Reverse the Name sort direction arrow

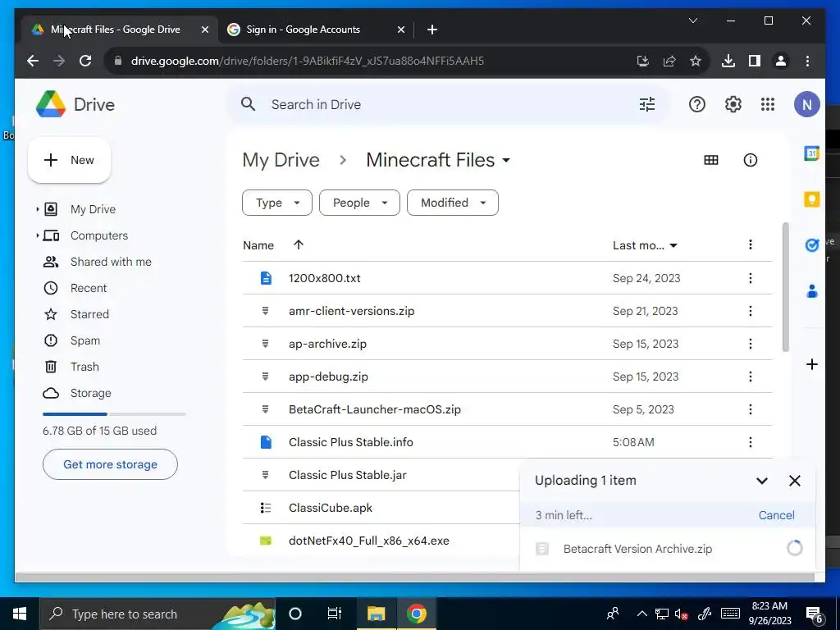[299, 244]
